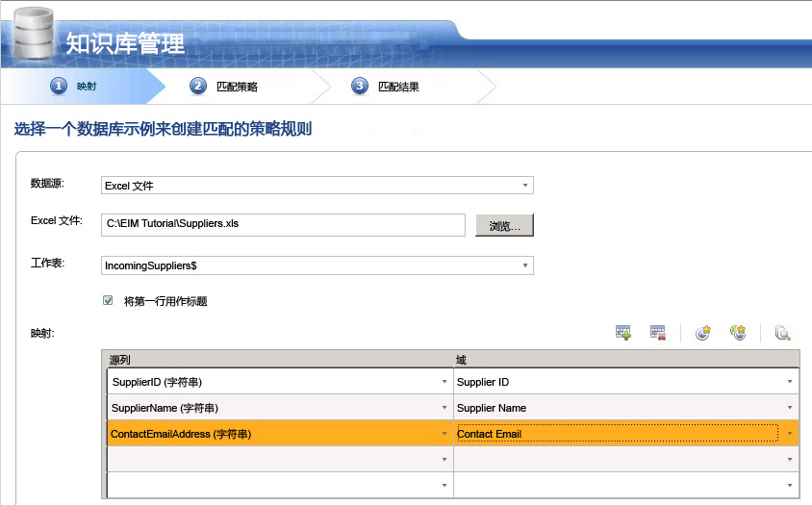This screenshot has width=812, height=505.
Task: Toggle the 将第一行用作标题 checkbox
Action: (x=109, y=301)
